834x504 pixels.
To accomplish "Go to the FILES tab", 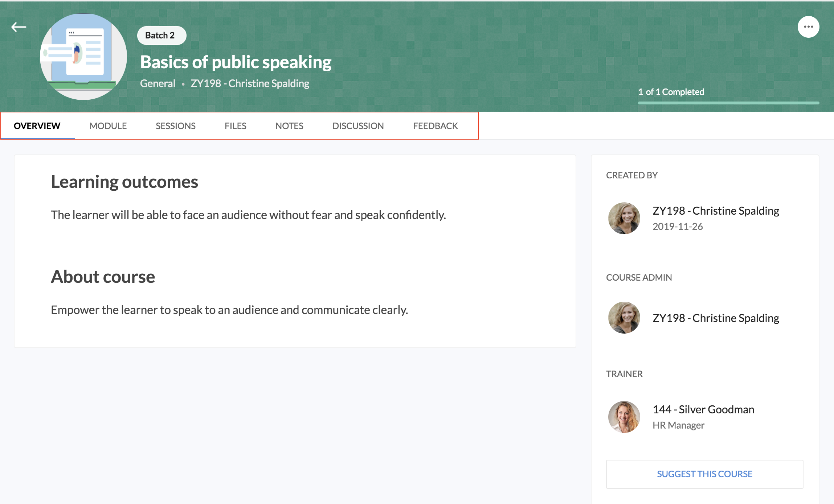I will (x=236, y=126).
